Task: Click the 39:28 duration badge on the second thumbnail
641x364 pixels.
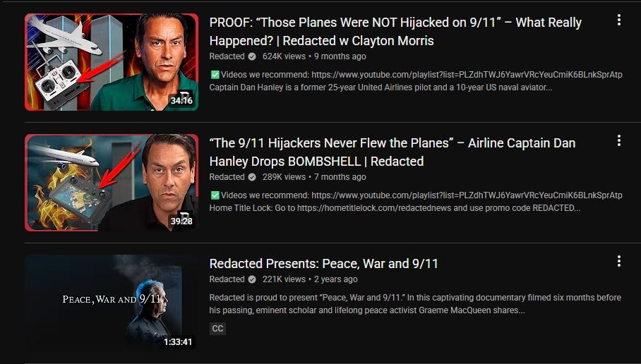Action: 181,221
